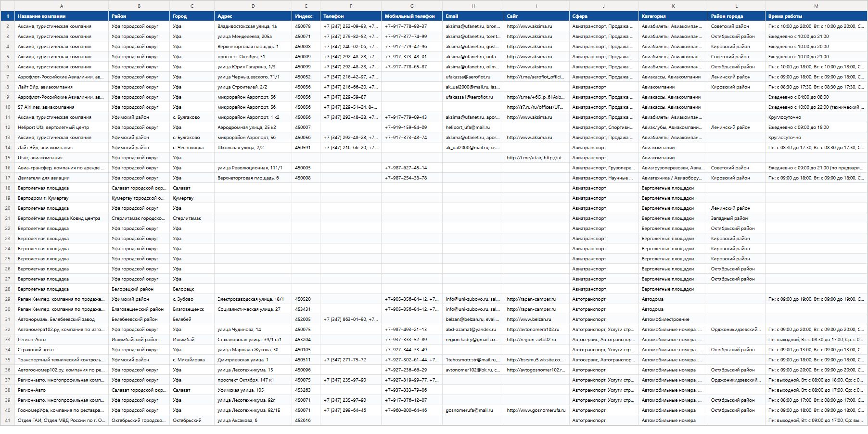Click the address 'Дмитриевская улица, 1'
Screen dimensions: 868x434
tap(253, 360)
